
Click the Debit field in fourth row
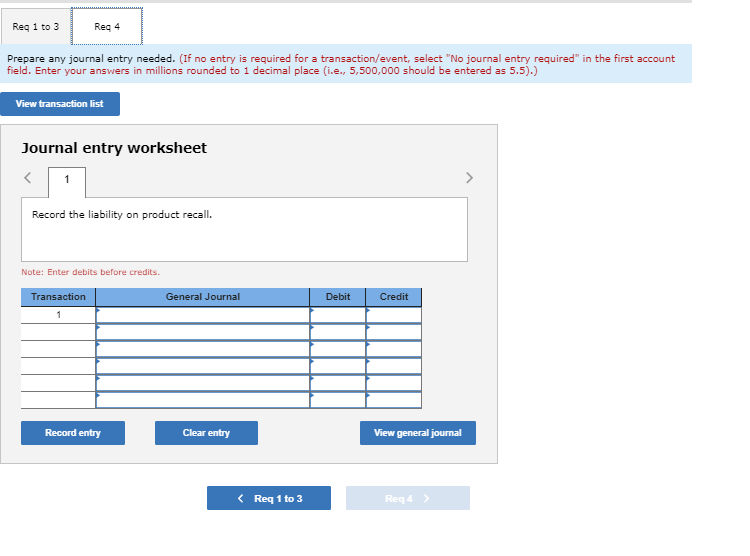338,366
